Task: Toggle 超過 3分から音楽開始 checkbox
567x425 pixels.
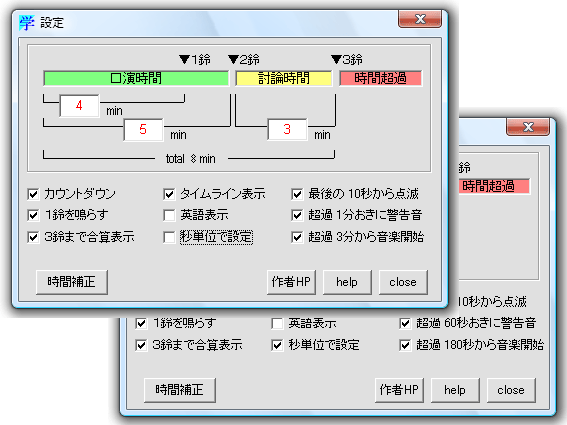Action: pos(297,237)
